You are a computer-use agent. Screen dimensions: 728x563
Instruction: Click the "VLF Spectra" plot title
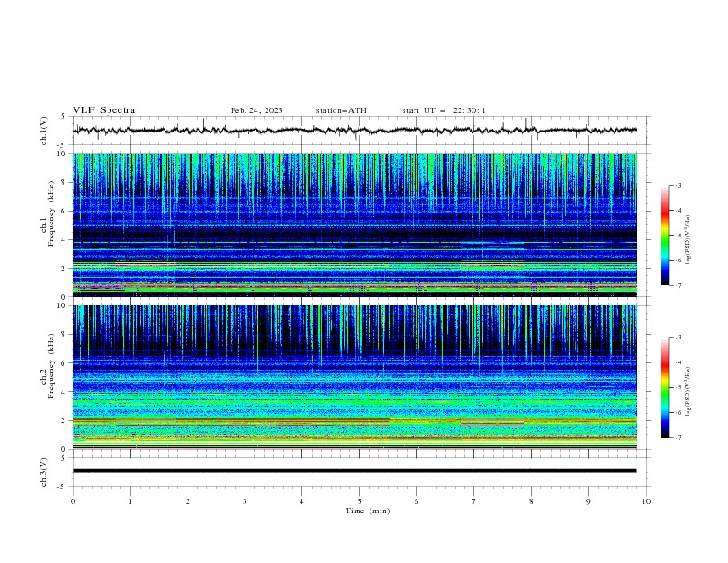pos(104,110)
